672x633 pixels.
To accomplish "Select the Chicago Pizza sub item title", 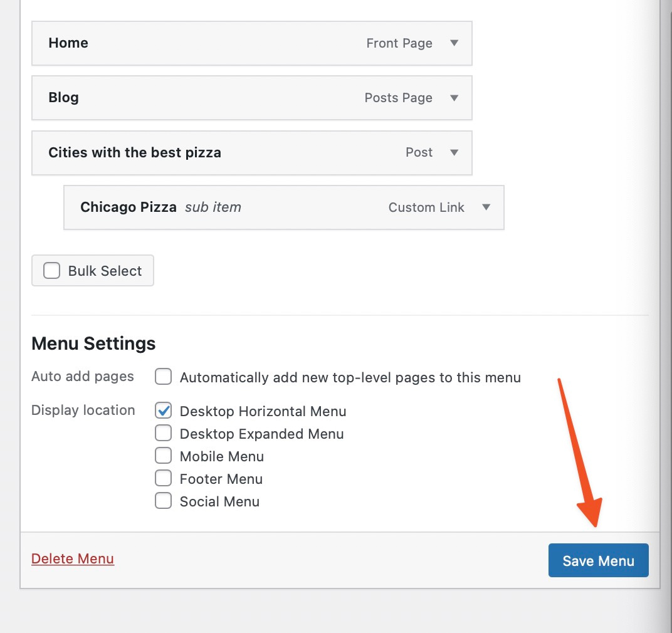I will click(x=129, y=207).
